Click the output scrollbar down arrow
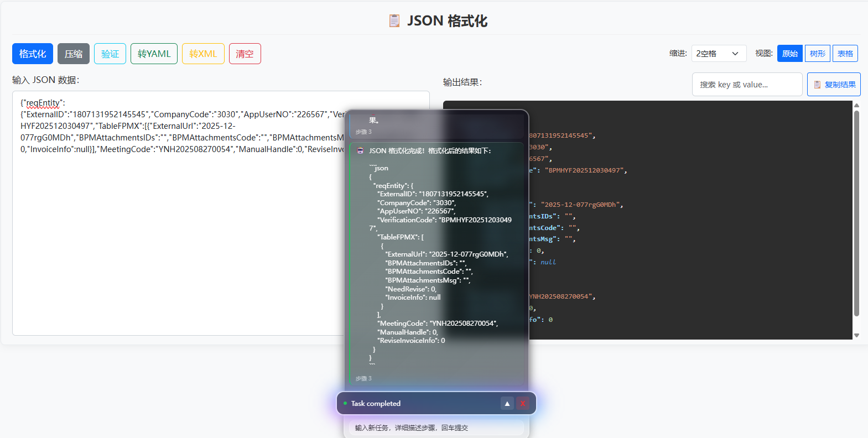The width and height of the screenshot is (868, 438). click(857, 335)
